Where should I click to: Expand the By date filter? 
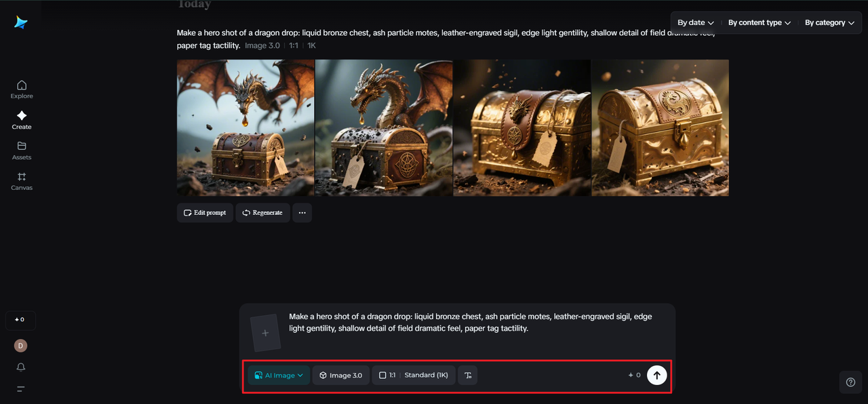coord(696,22)
